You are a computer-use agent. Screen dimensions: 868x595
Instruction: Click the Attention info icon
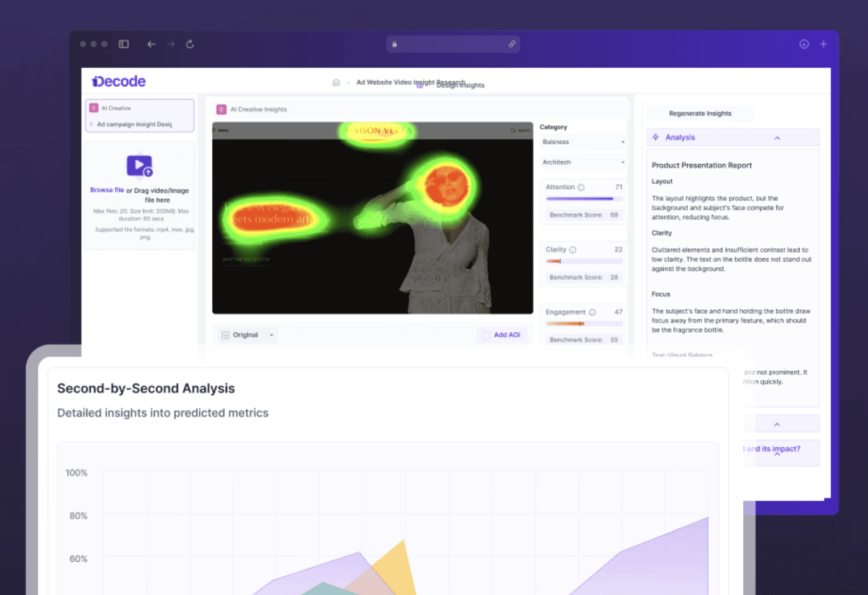581,187
